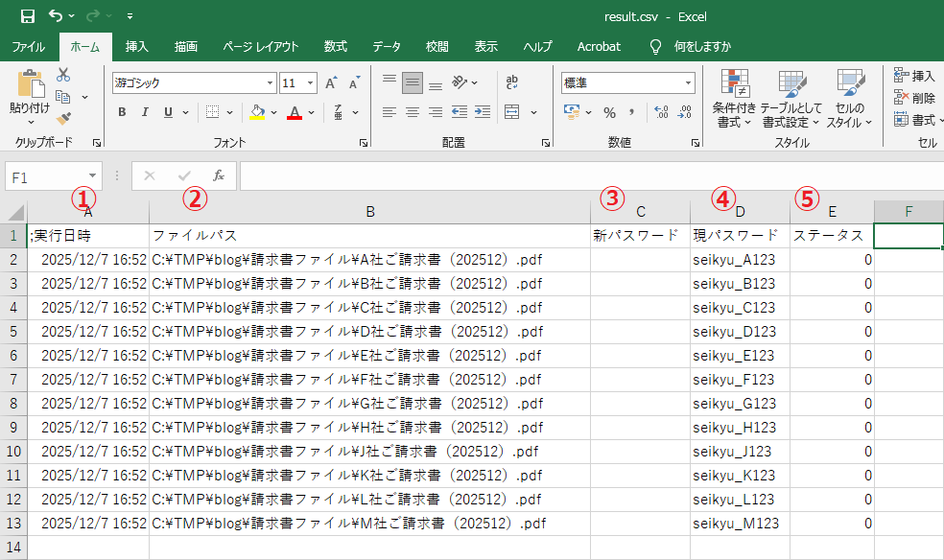Click the Increase Font Size icon

(331, 83)
